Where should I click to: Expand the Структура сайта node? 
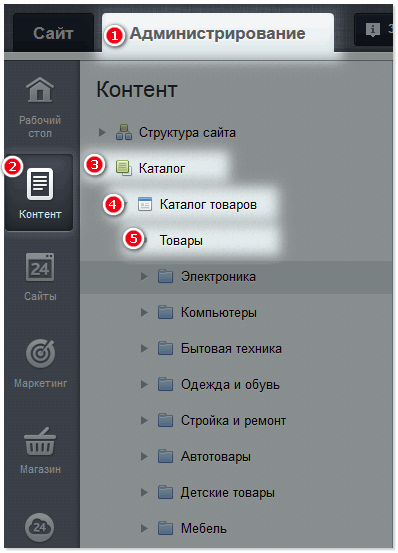(102, 133)
